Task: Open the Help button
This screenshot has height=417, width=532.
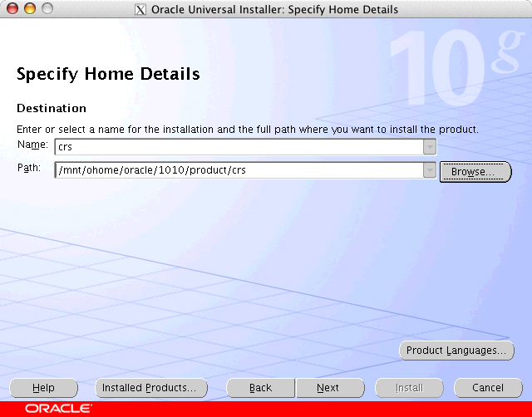Action: (x=43, y=388)
